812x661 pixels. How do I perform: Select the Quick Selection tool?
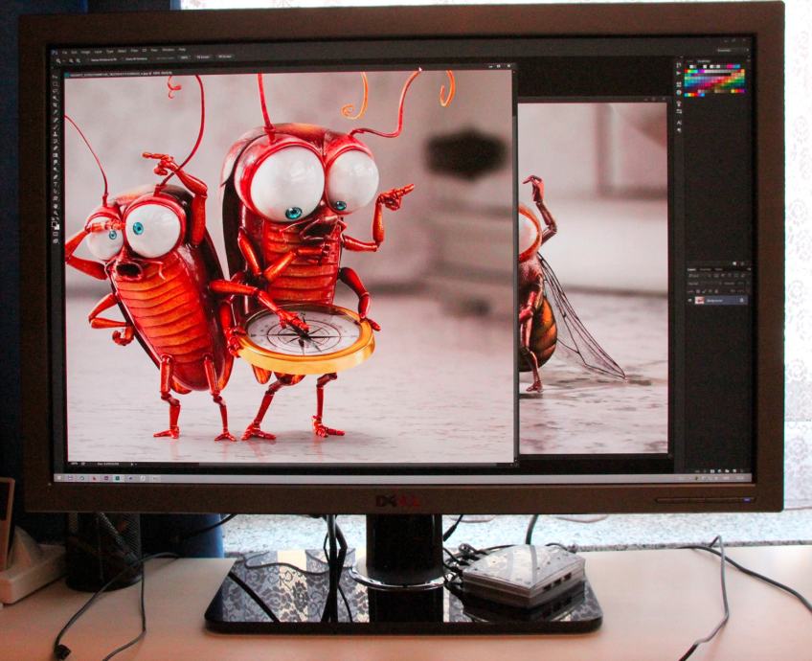click(x=55, y=98)
